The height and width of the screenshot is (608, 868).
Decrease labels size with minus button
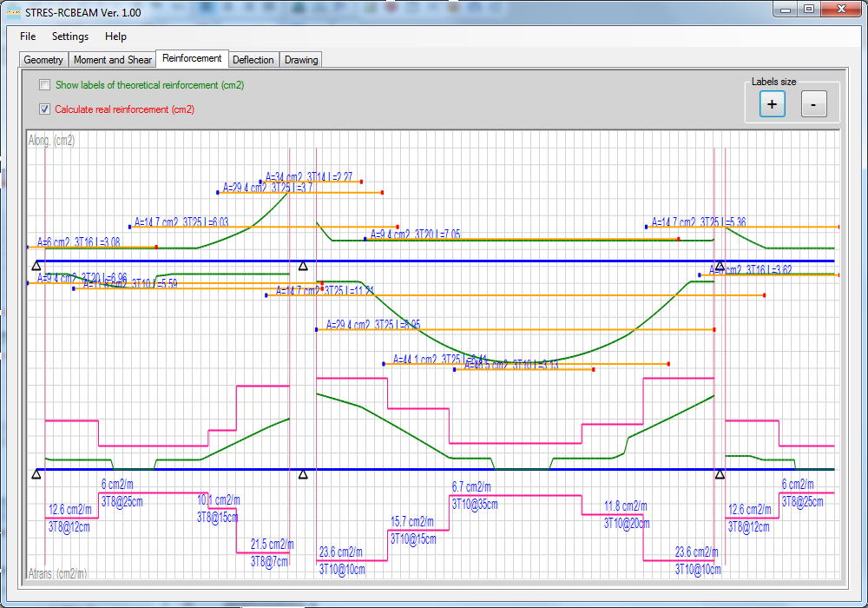(x=814, y=104)
